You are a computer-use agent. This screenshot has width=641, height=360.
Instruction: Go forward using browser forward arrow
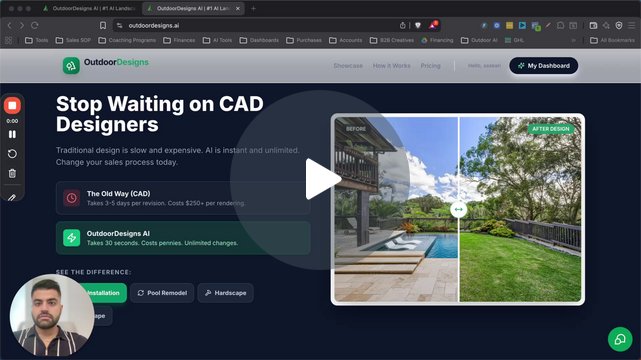click(22, 25)
